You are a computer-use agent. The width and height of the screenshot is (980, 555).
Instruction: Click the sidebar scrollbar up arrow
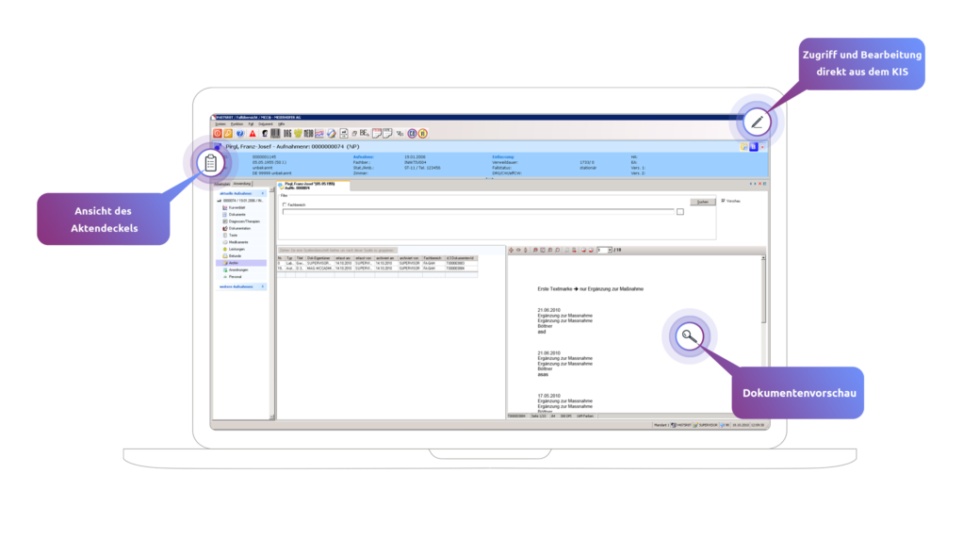271,190
